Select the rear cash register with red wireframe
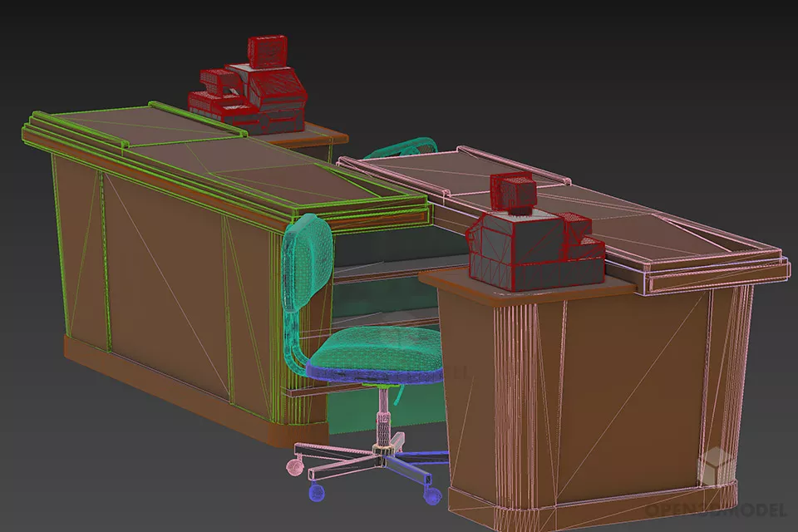 click(x=249, y=96)
